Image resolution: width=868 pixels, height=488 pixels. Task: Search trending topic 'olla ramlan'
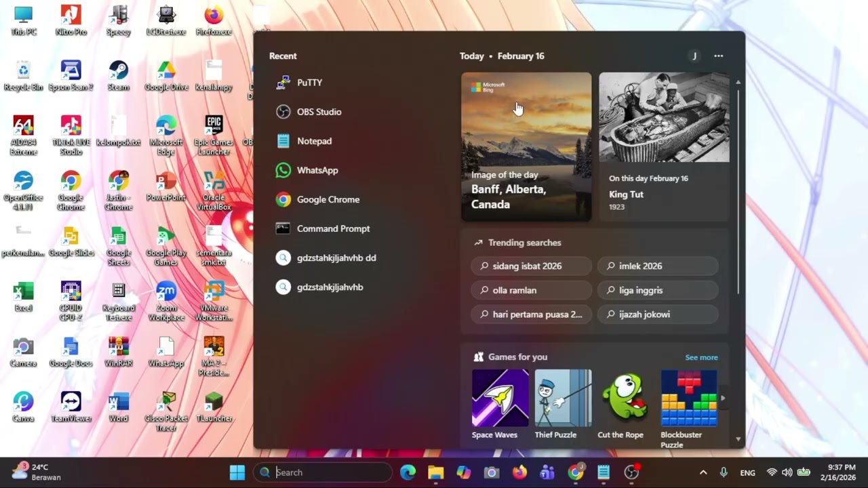(x=531, y=290)
